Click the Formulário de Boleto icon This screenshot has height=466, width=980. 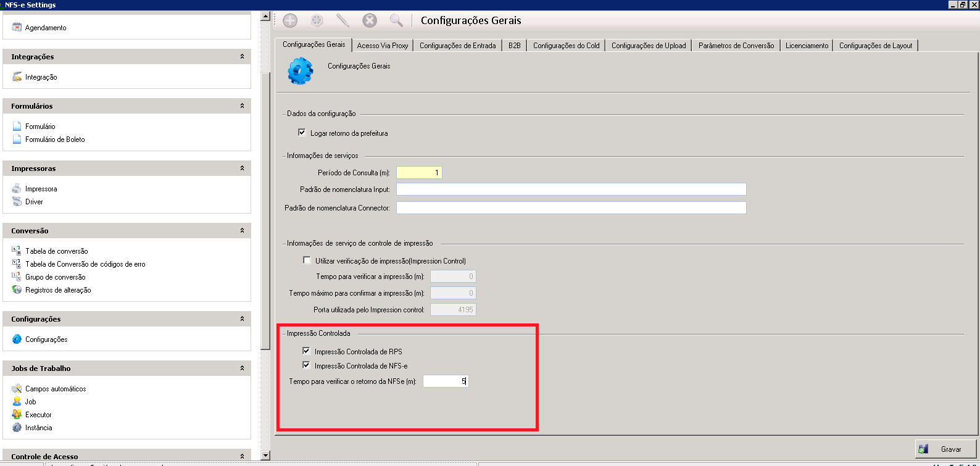[17, 139]
